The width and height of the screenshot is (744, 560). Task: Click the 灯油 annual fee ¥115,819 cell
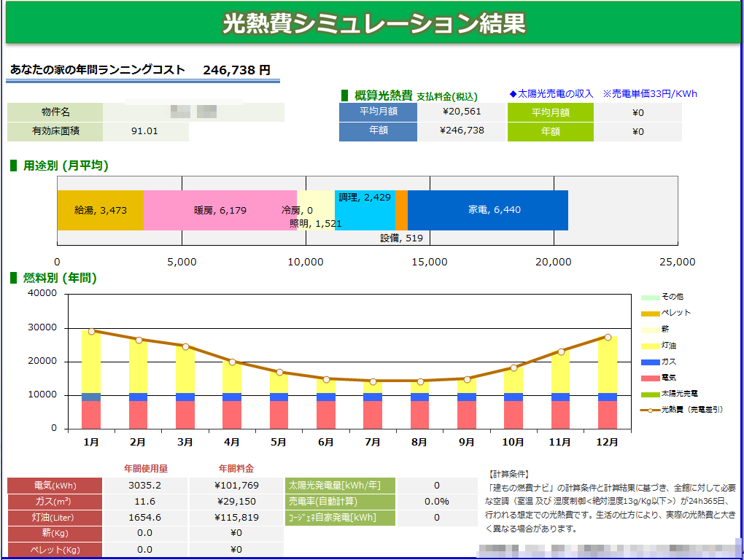point(236,518)
